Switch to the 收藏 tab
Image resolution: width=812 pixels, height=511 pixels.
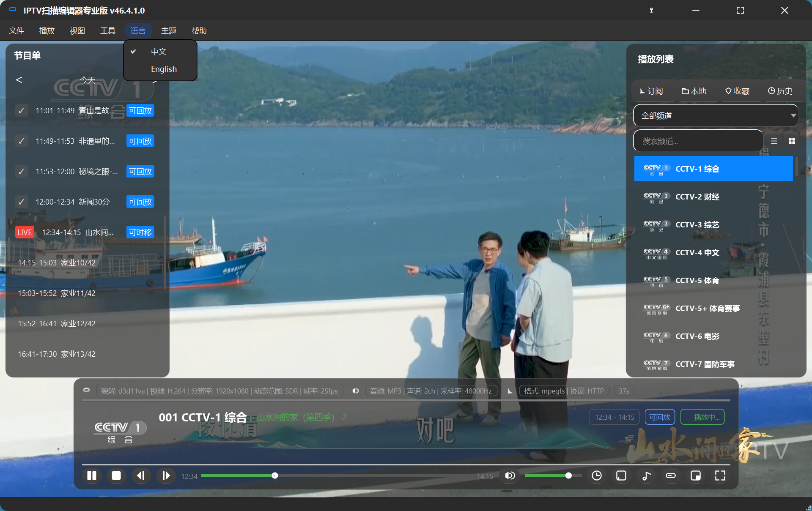pyautogui.click(x=737, y=91)
